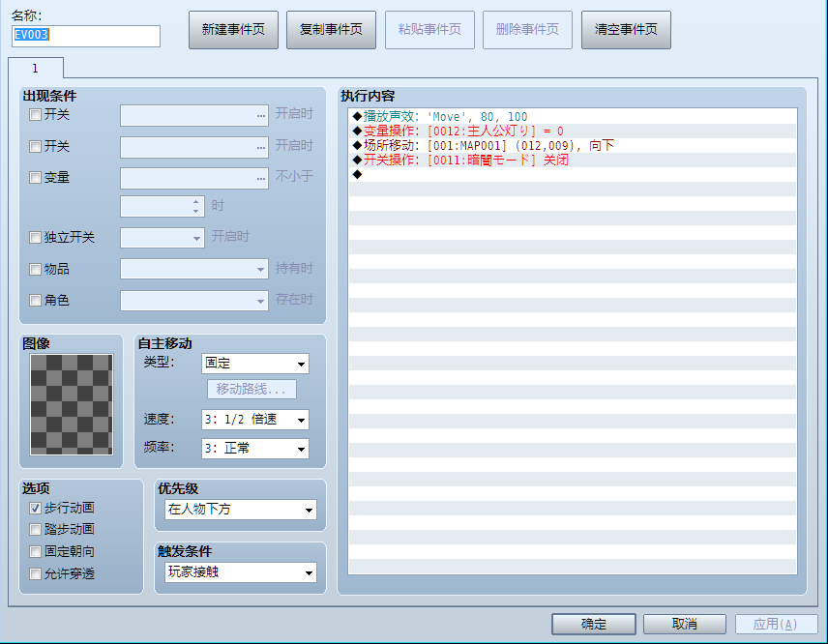Check the 允许穿透 option
This screenshot has width=828, height=644.
36,573
